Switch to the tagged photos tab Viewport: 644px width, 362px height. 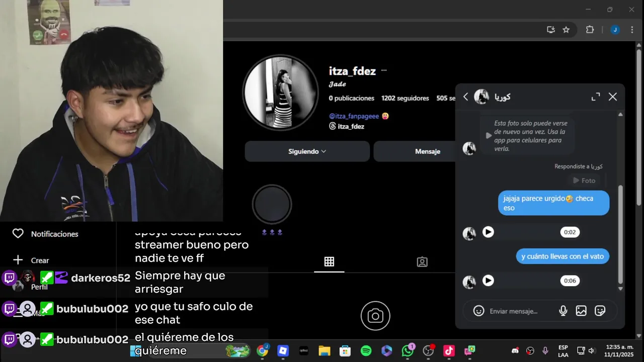point(422,261)
